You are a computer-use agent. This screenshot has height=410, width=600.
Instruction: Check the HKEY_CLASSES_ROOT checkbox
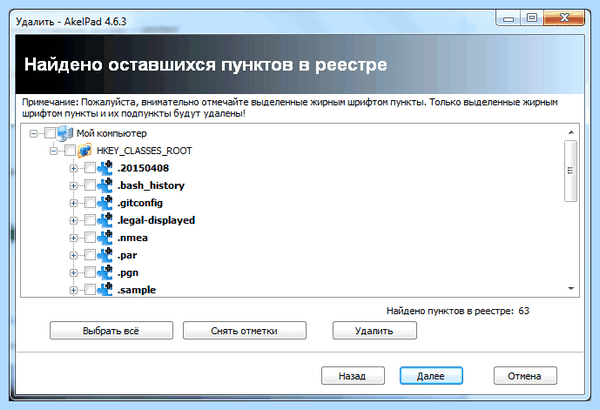pos(70,150)
